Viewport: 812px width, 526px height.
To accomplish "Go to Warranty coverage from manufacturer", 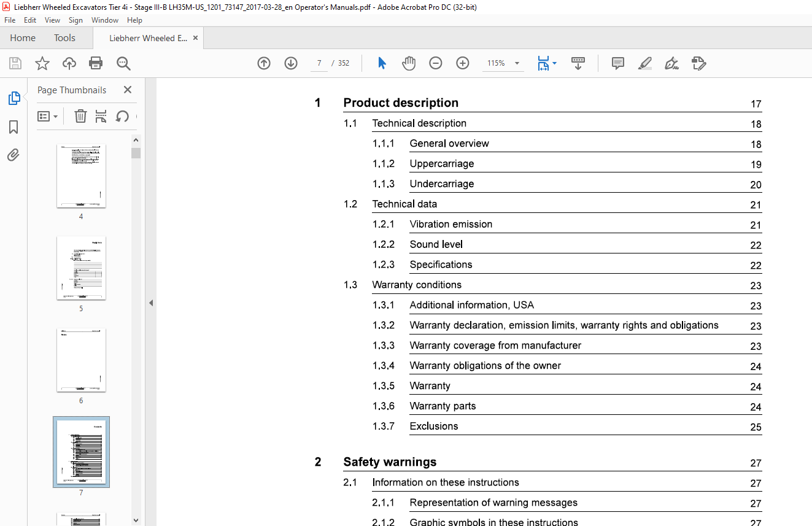I will coord(495,346).
